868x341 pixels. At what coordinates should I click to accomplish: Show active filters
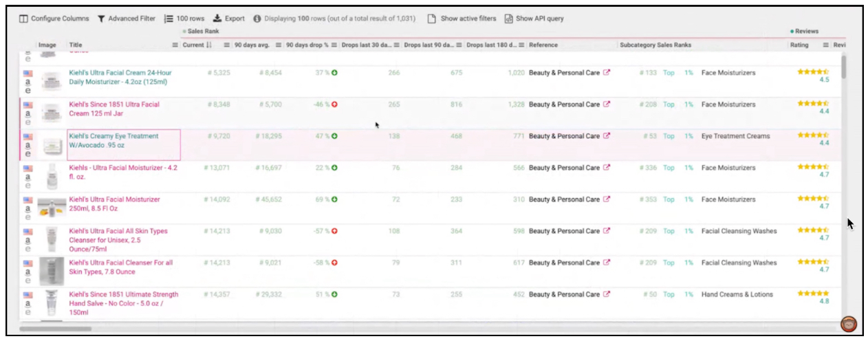462,19
